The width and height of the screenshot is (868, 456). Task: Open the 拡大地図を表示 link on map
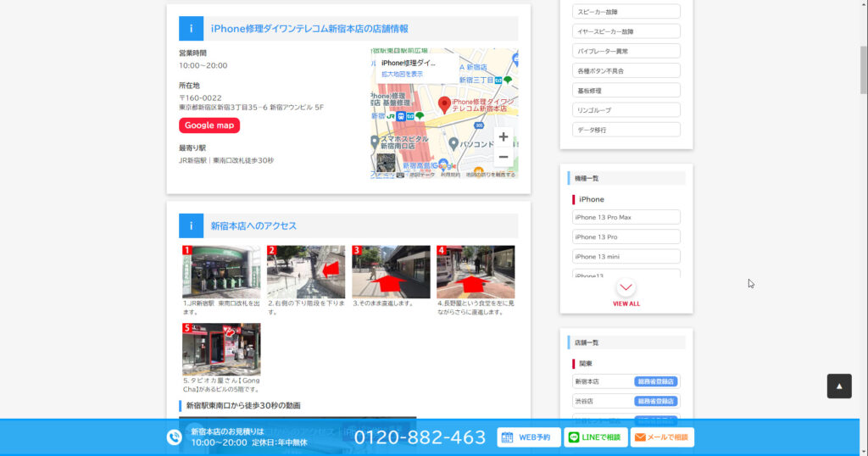[x=402, y=74]
